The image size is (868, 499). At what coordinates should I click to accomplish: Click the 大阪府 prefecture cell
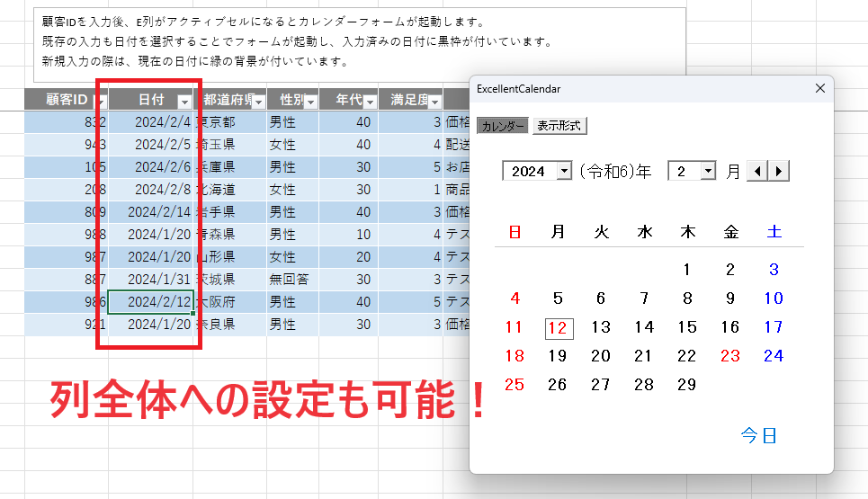click(x=229, y=302)
